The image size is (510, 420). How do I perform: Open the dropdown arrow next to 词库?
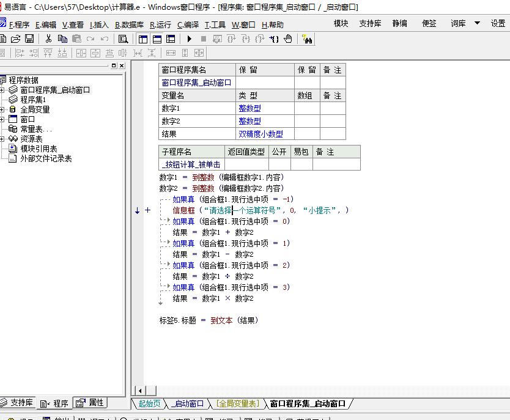477,23
